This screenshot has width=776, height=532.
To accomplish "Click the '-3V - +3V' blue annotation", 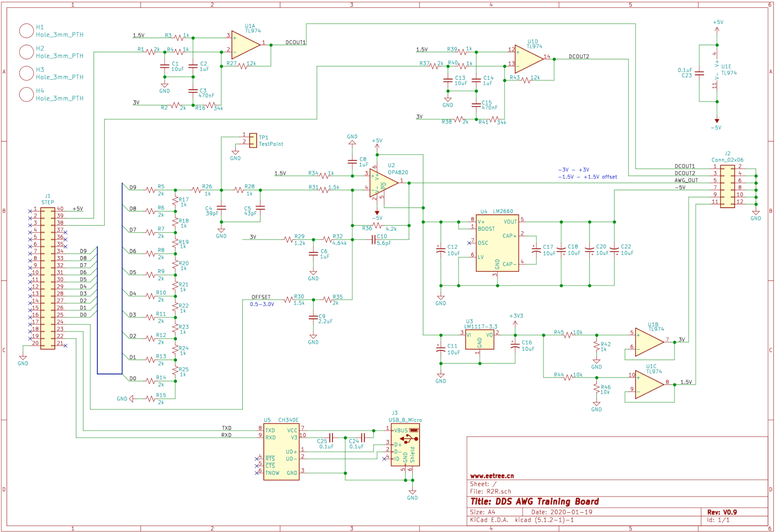I will 574,170.
